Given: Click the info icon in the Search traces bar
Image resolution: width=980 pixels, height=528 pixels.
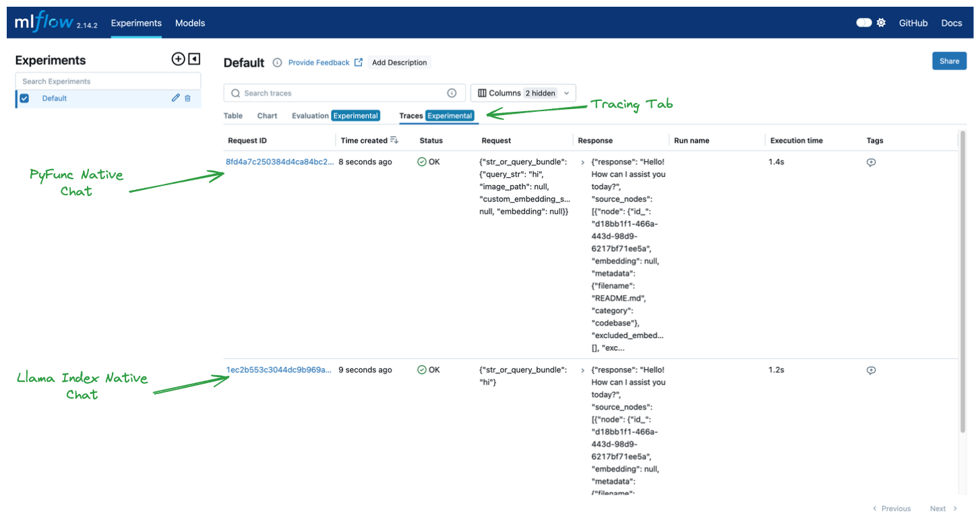Looking at the screenshot, I should click(x=452, y=93).
